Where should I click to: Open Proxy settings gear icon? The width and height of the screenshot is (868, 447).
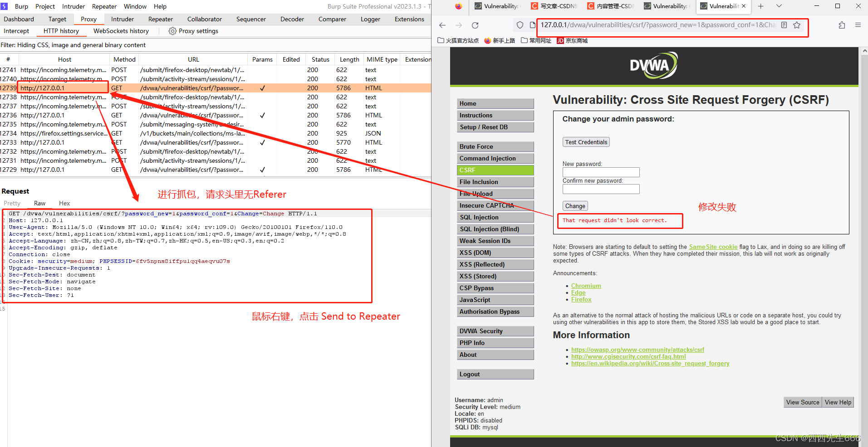(x=172, y=31)
